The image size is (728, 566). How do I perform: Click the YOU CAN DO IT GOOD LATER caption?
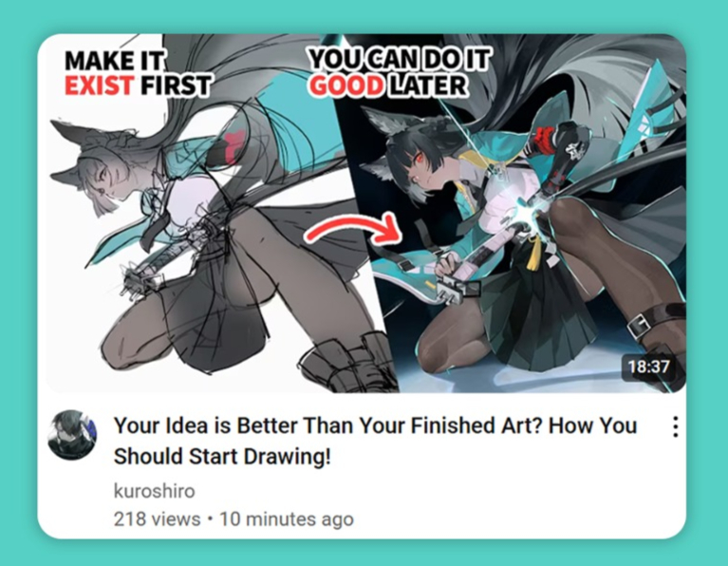[400, 72]
